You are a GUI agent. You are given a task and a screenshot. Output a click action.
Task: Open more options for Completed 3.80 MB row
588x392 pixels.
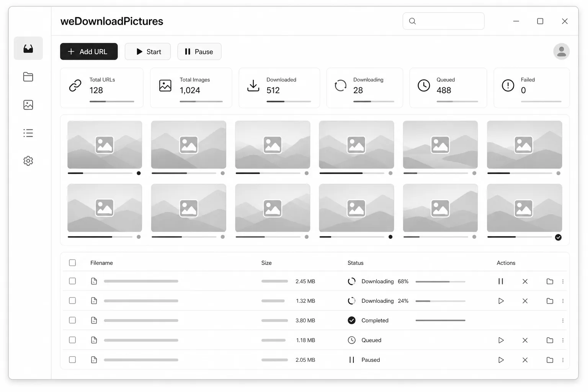563,320
